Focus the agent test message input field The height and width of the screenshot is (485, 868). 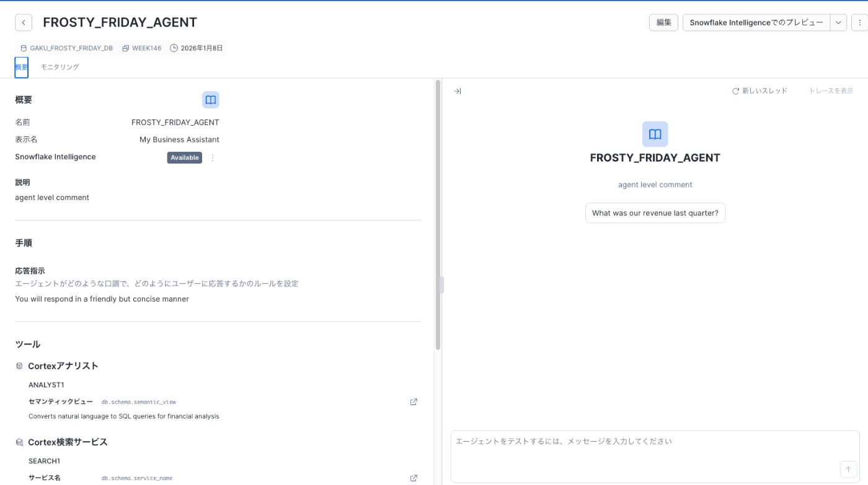655,457
